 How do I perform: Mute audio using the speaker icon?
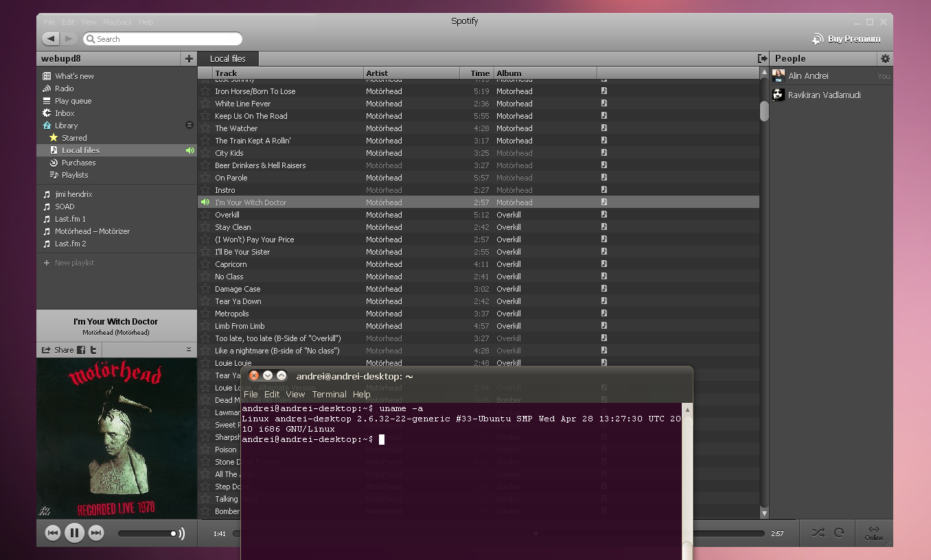[x=181, y=533]
